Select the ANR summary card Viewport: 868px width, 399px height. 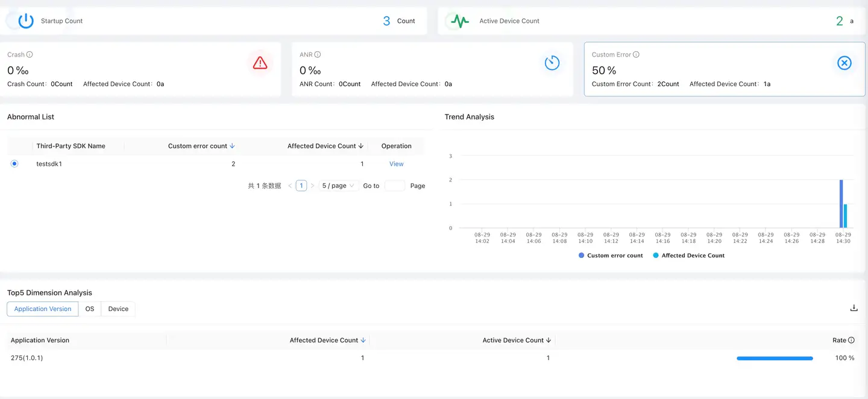432,69
